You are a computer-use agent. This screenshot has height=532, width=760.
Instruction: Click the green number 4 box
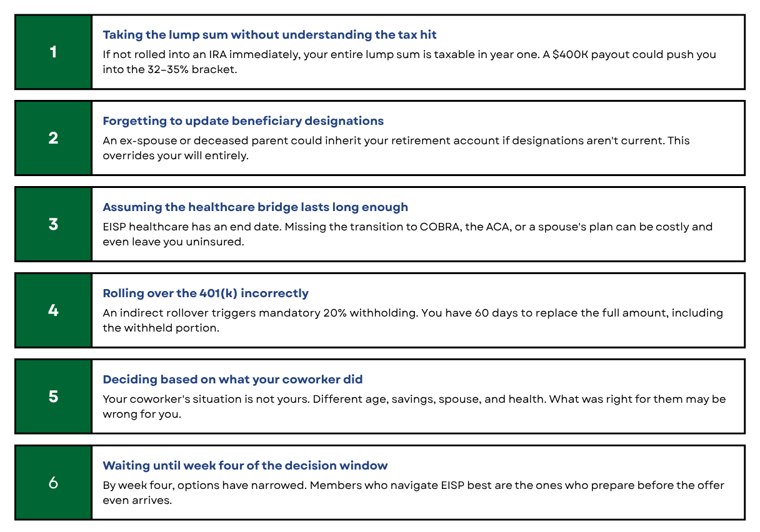click(53, 310)
